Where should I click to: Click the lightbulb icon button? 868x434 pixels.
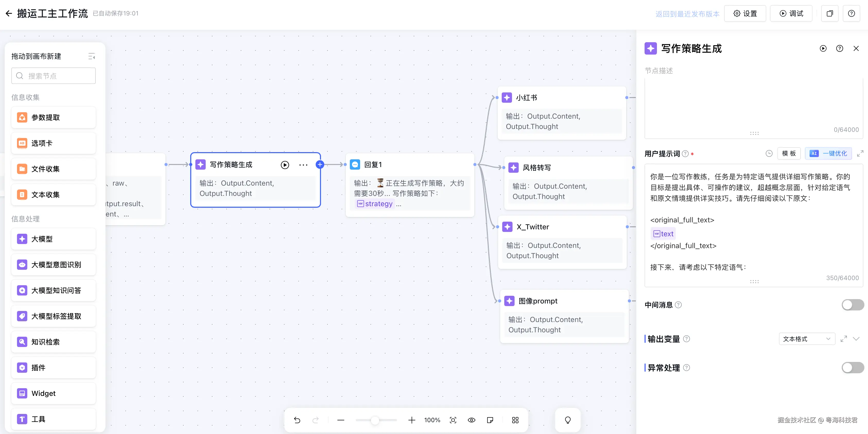point(568,420)
